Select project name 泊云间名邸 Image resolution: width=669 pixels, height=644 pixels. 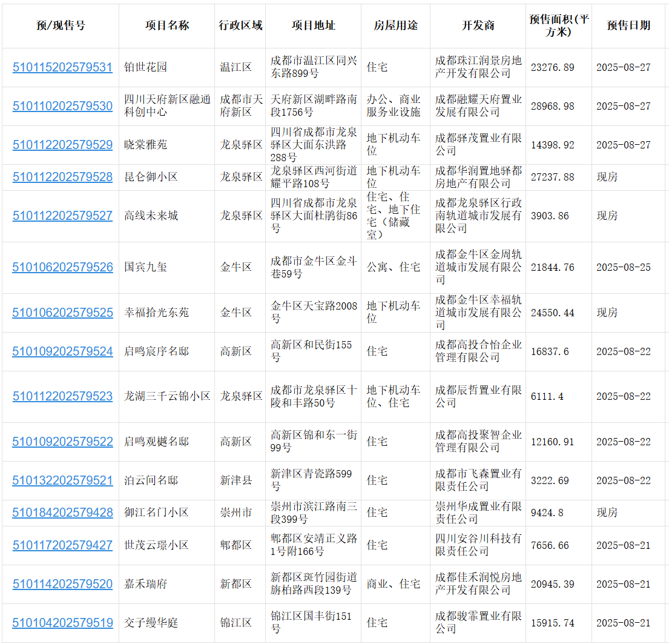point(151,480)
